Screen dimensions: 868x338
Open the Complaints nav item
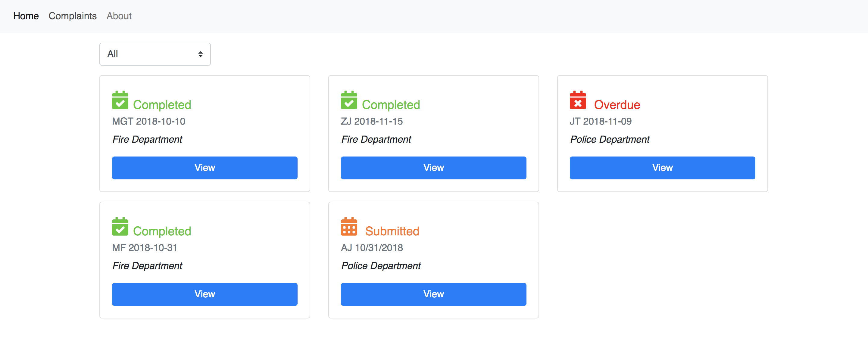coord(73,16)
